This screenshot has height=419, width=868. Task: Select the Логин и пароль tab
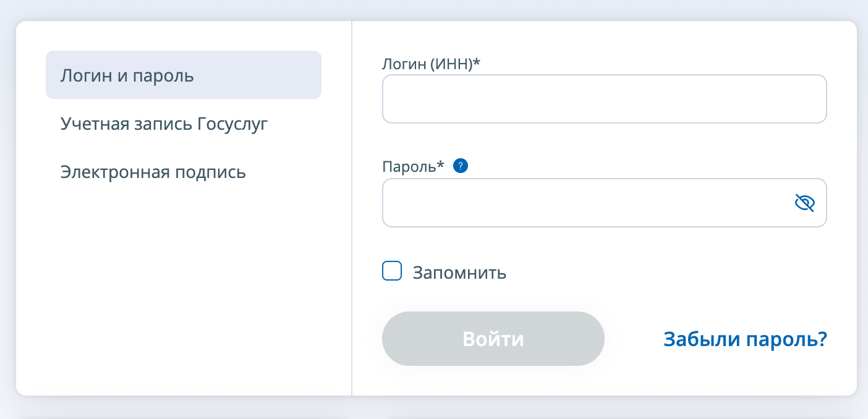pyautogui.click(x=183, y=75)
